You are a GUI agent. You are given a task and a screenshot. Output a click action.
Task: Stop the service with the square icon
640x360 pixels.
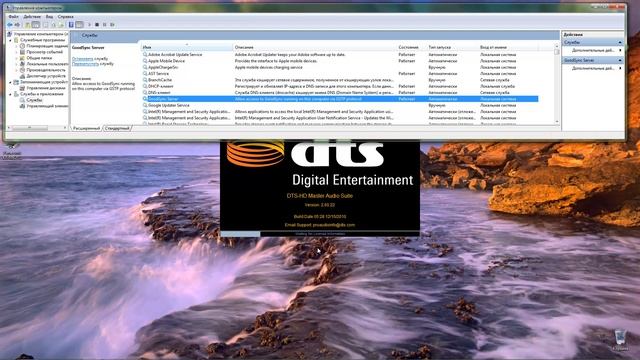coord(97,25)
